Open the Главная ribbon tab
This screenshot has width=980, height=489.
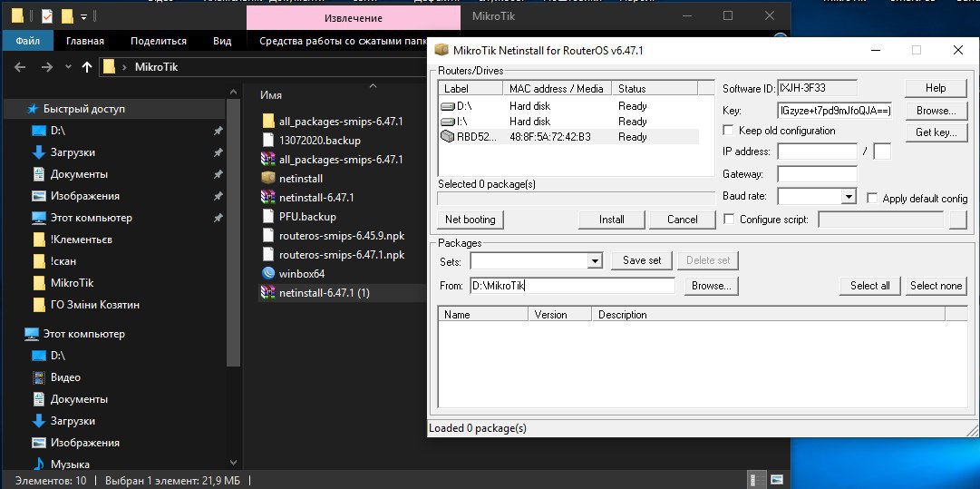[85, 41]
